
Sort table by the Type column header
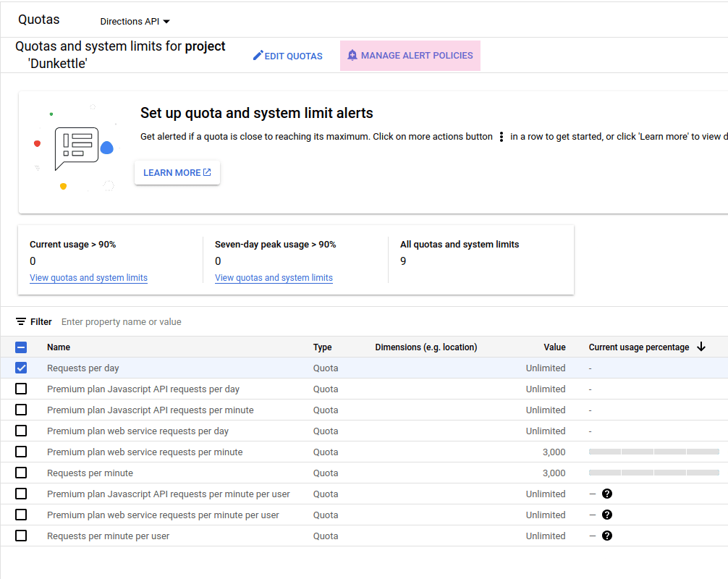pos(322,347)
